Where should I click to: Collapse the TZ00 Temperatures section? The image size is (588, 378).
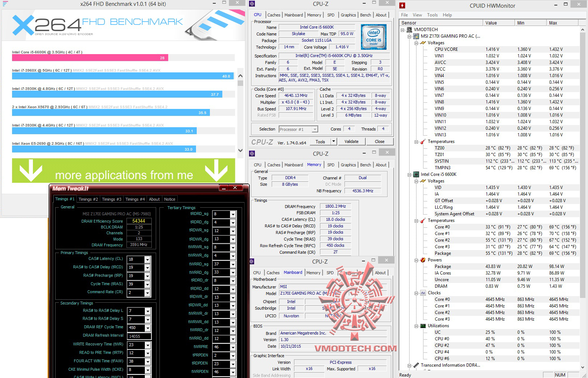(x=416, y=141)
